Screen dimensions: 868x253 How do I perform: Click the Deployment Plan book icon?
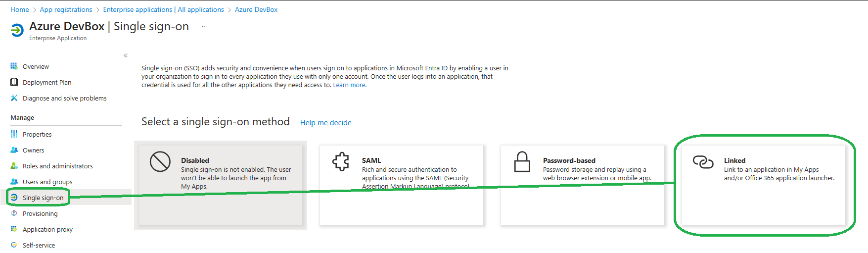click(x=14, y=82)
